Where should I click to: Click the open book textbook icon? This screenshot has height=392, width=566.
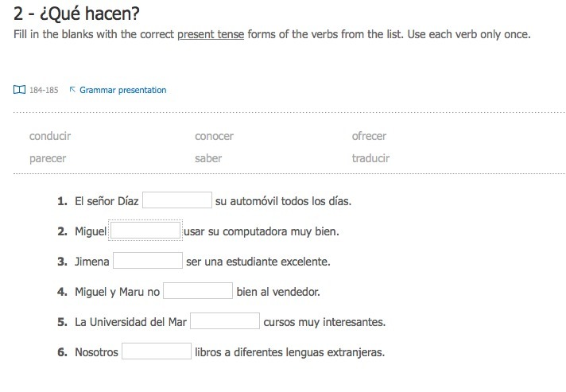coord(19,90)
